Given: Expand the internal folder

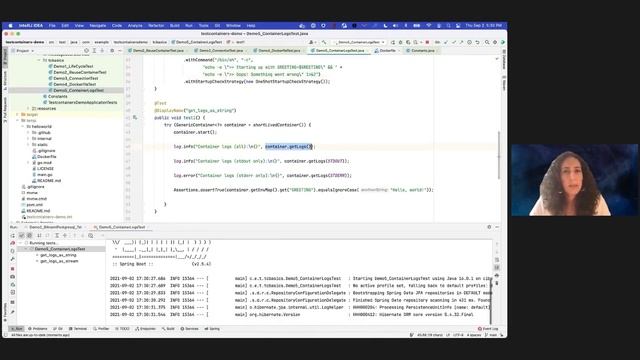Looking at the screenshot, I should coord(28,139).
